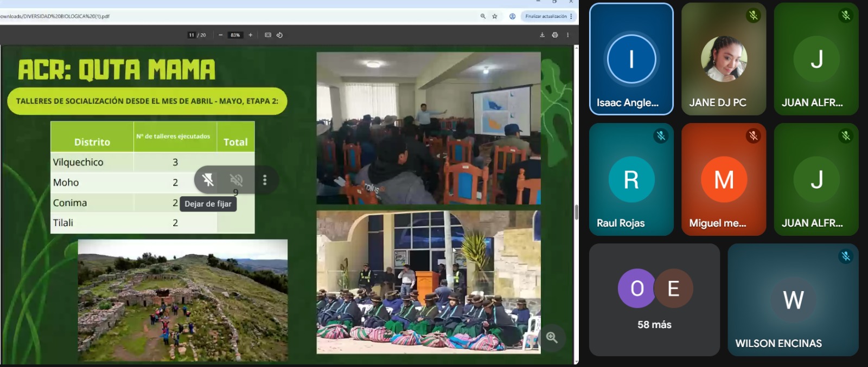868x367 pixels.
Task: Download the PDF file
Action: click(x=542, y=35)
